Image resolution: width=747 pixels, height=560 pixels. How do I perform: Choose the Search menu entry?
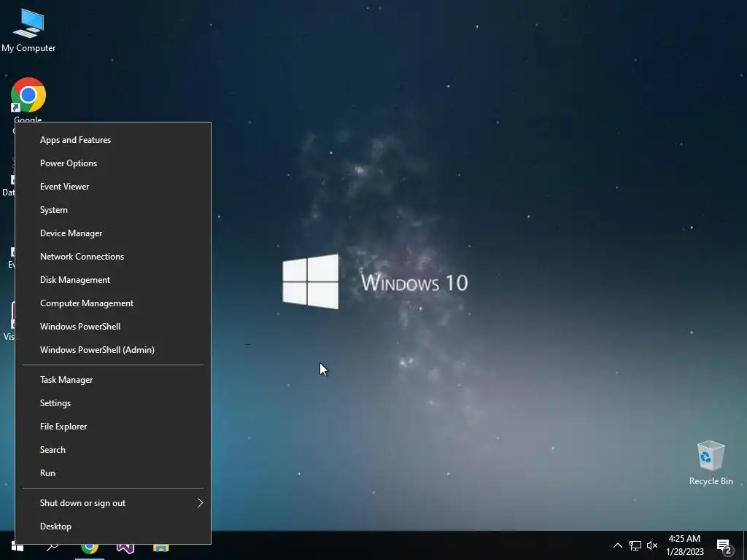click(113, 450)
